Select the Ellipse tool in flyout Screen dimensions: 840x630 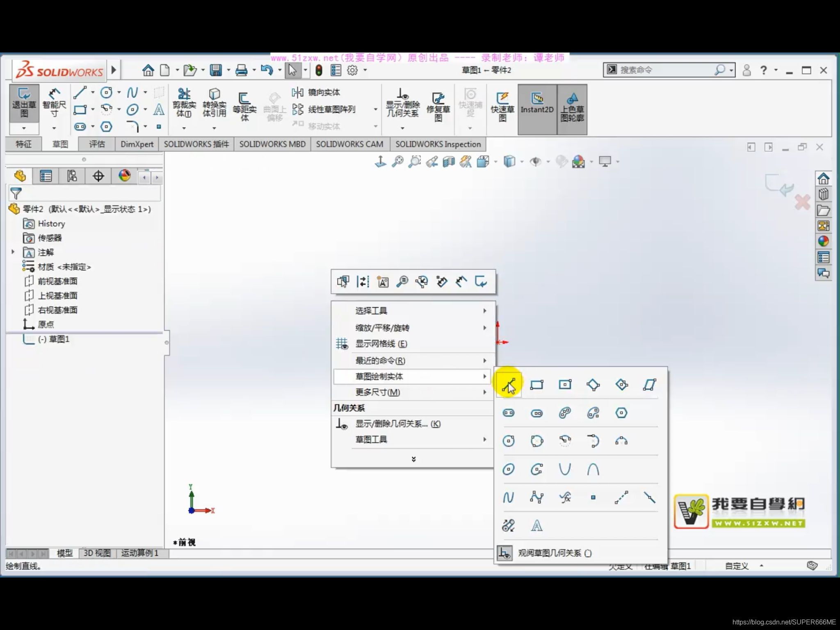coord(508,469)
